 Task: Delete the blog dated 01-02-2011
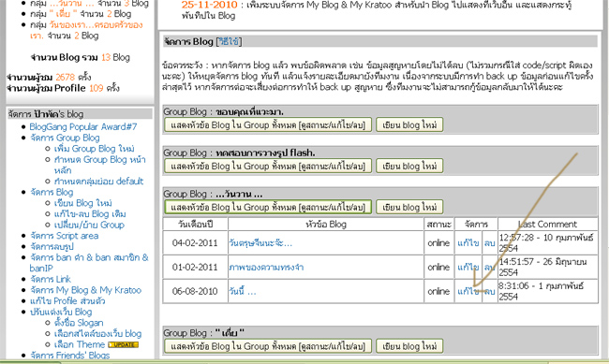click(489, 267)
